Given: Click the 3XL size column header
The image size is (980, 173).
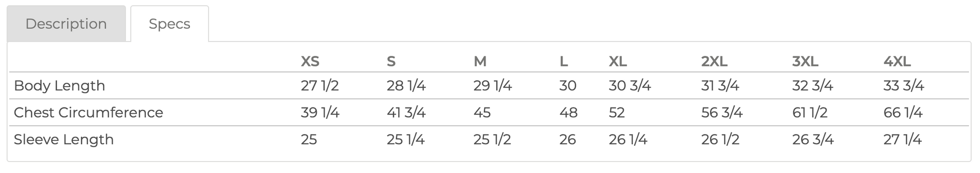Looking at the screenshot, I should 805,61.
